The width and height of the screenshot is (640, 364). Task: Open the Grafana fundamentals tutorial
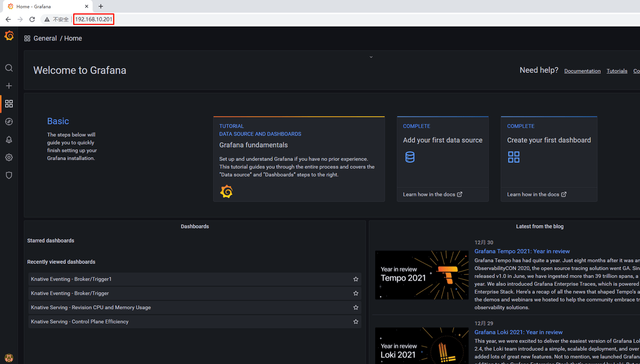(x=299, y=159)
